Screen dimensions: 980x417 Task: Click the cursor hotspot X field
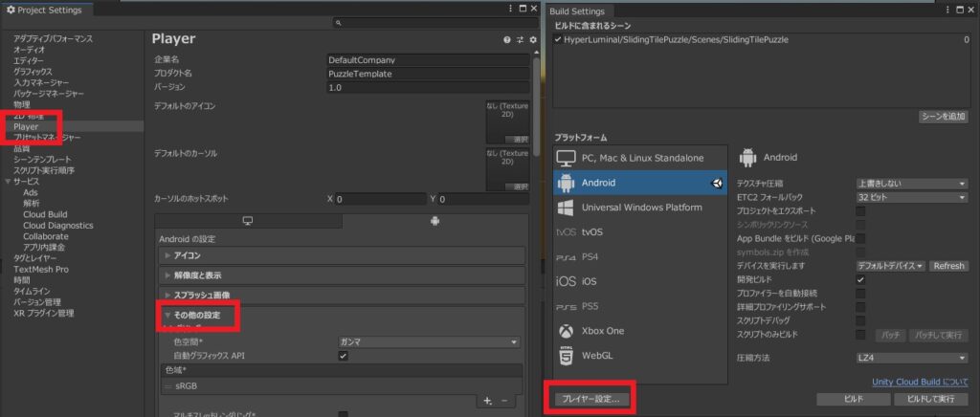pos(381,200)
